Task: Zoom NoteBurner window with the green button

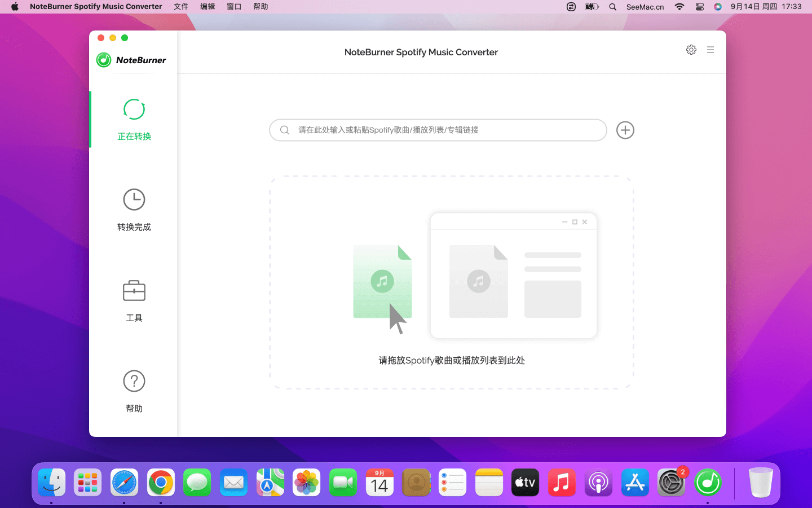Action: [x=125, y=38]
